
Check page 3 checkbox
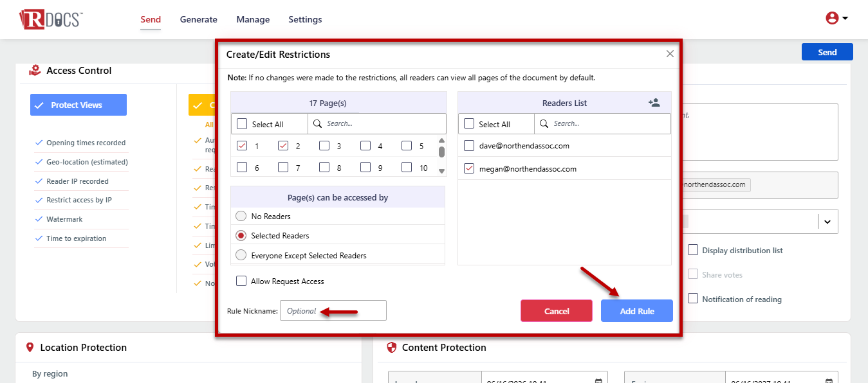click(324, 146)
